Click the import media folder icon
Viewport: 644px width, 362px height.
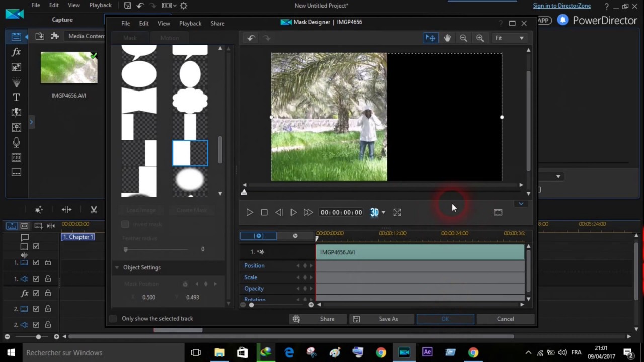(x=40, y=36)
